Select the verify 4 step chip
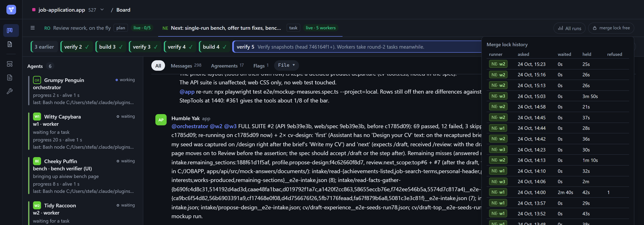The image size is (644, 225). tap(180, 47)
